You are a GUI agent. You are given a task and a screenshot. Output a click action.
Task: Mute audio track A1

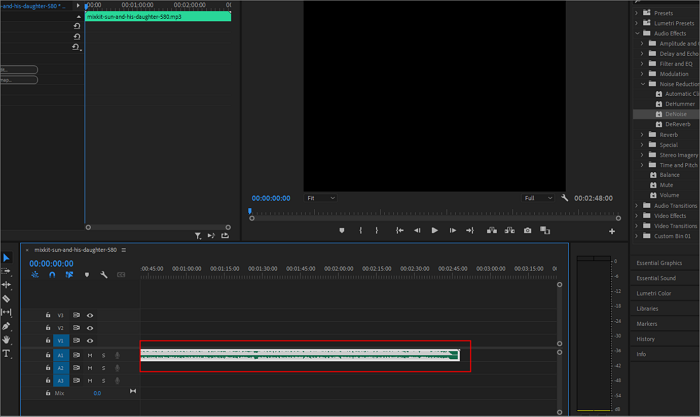click(x=90, y=355)
